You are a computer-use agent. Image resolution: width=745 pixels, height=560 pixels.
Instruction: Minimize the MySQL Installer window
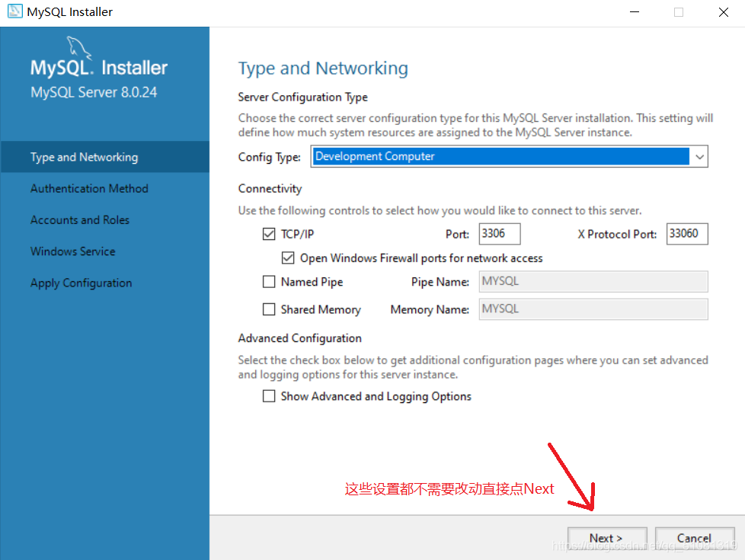pyautogui.click(x=635, y=12)
